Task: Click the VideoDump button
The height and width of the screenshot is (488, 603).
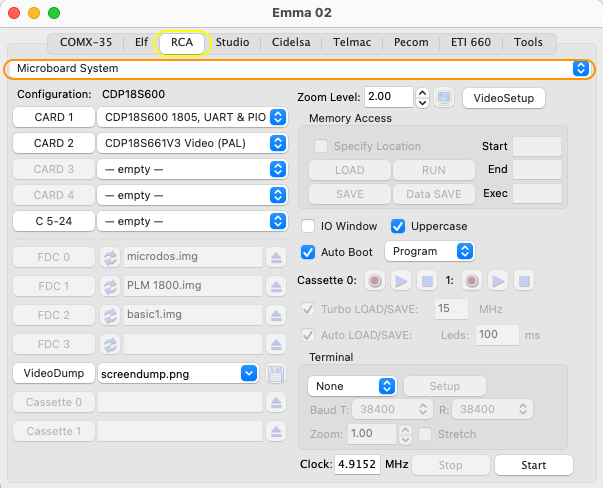Action: 54,373
